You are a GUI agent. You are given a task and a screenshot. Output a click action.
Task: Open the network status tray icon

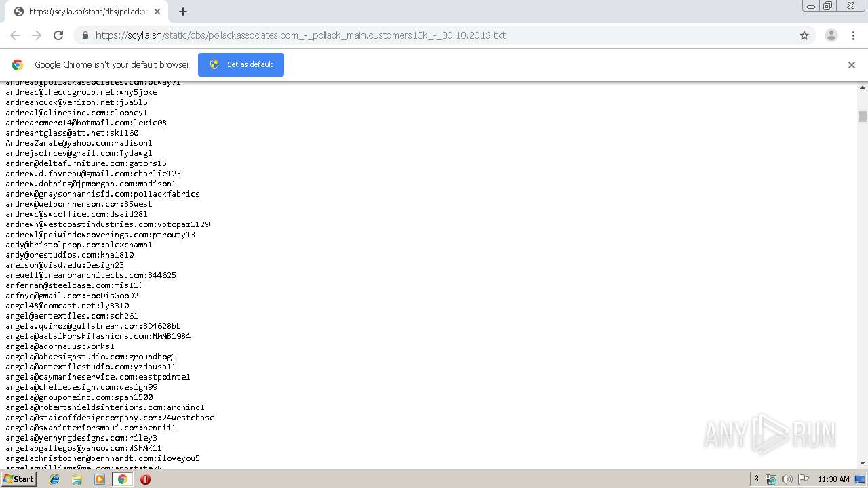[x=771, y=479]
